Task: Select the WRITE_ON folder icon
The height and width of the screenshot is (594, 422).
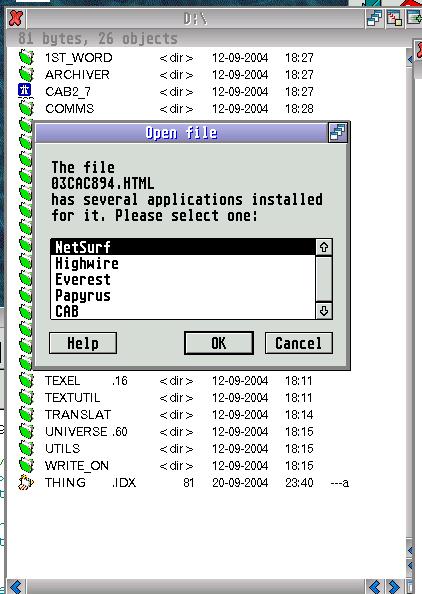Action: pos(26,465)
